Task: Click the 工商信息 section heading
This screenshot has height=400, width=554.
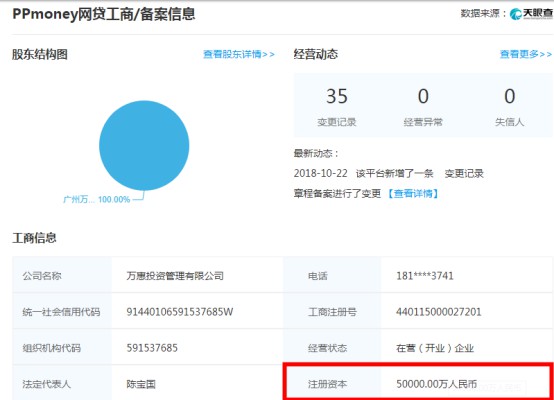Action: (34, 238)
